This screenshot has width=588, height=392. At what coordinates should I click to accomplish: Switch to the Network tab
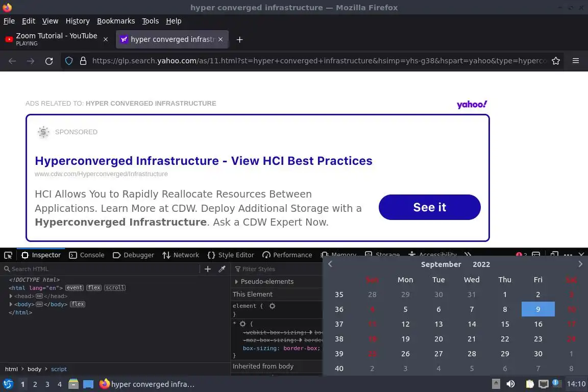181,255
